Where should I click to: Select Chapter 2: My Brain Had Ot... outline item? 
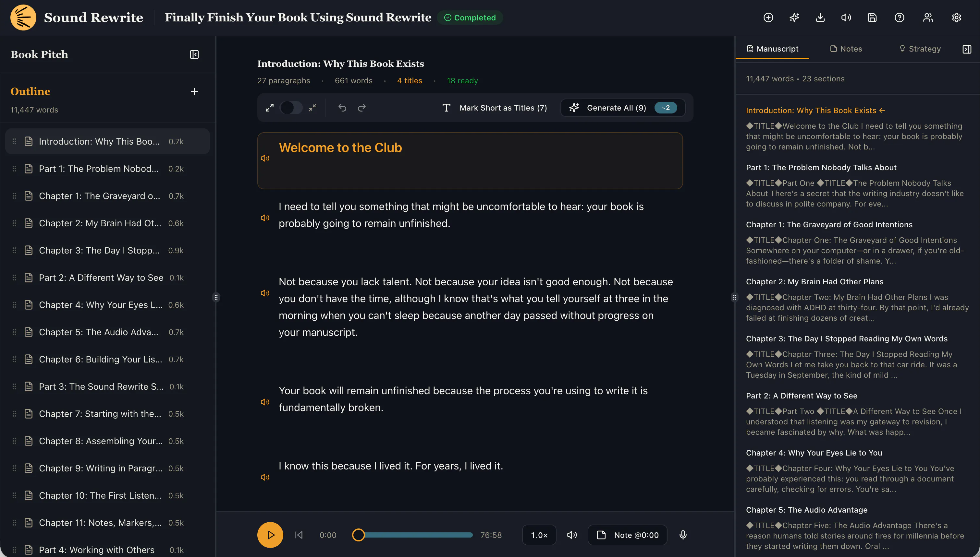tap(107, 223)
